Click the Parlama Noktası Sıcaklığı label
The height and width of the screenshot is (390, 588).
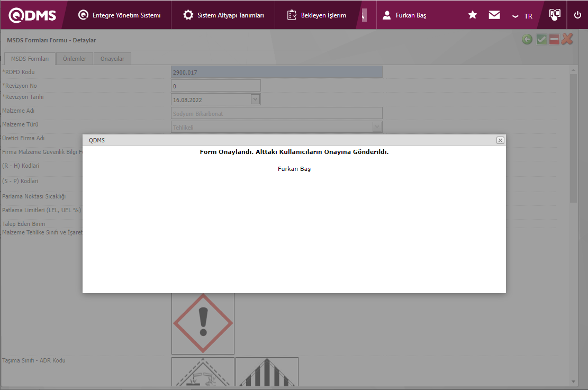click(34, 196)
